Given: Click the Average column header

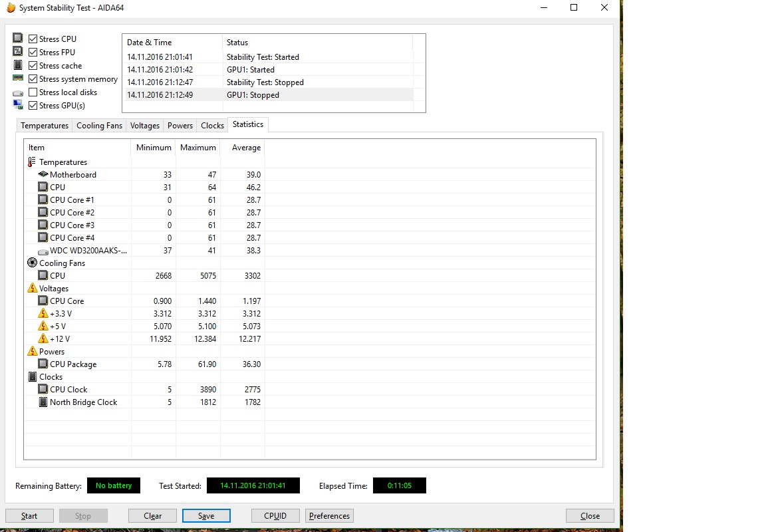Looking at the screenshot, I should (242, 148).
